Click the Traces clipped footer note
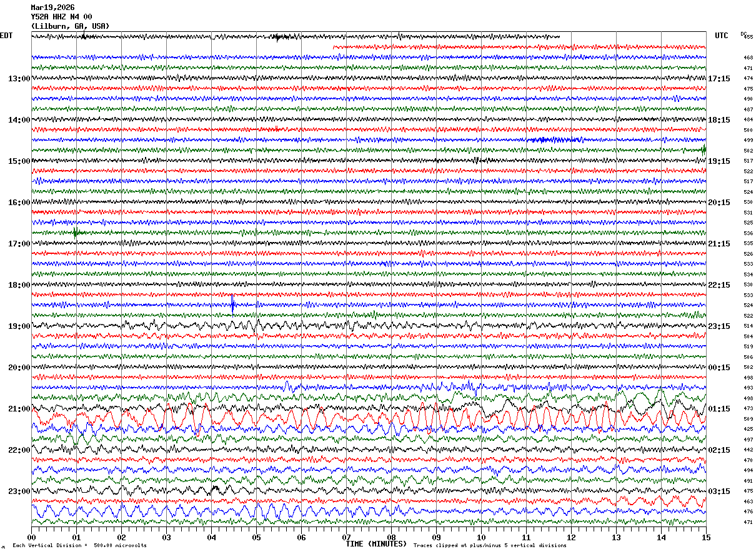 (490, 546)
